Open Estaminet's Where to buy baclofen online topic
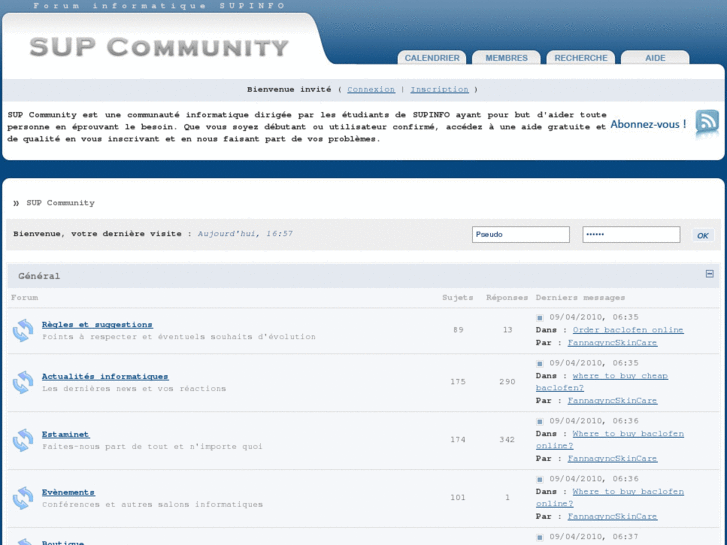Viewport: 727px width, 545px height. pos(610,440)
